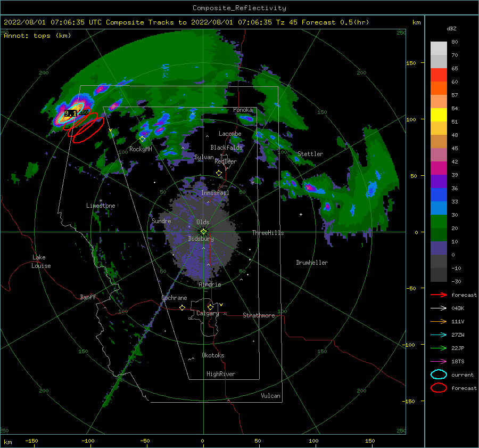Click the HighRiver town label
Image resolution: width=479 pixels, height=448 pixels.
tap(221, 374)
